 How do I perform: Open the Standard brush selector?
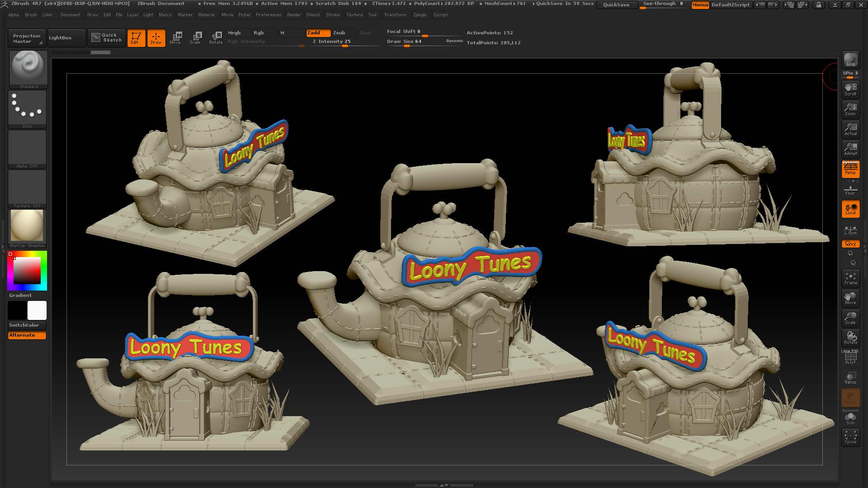(x=28, y=69)
